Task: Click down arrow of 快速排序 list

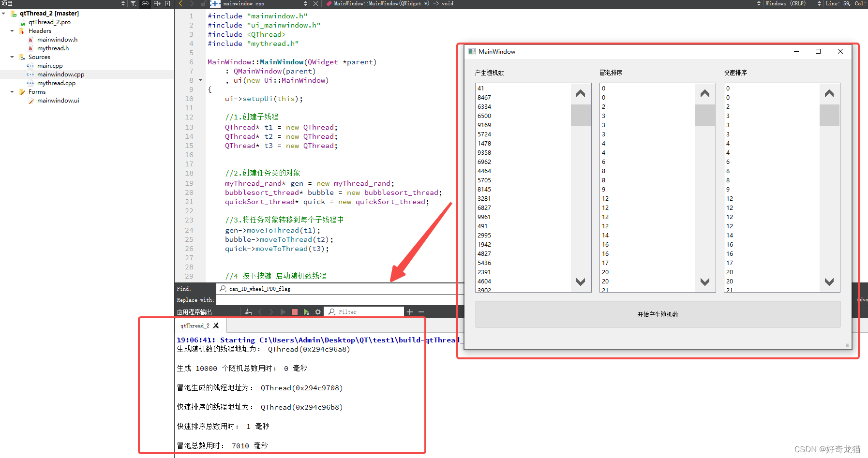Action: pos(829,281)
